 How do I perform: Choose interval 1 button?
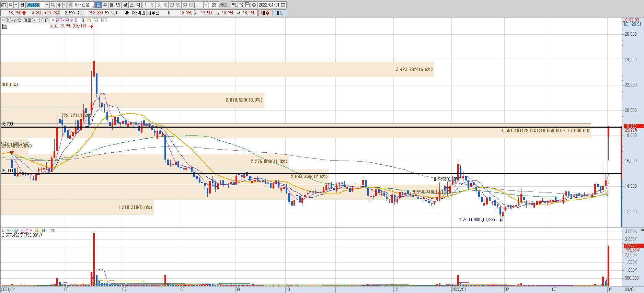pyautogui.click(x=145, y=5)
